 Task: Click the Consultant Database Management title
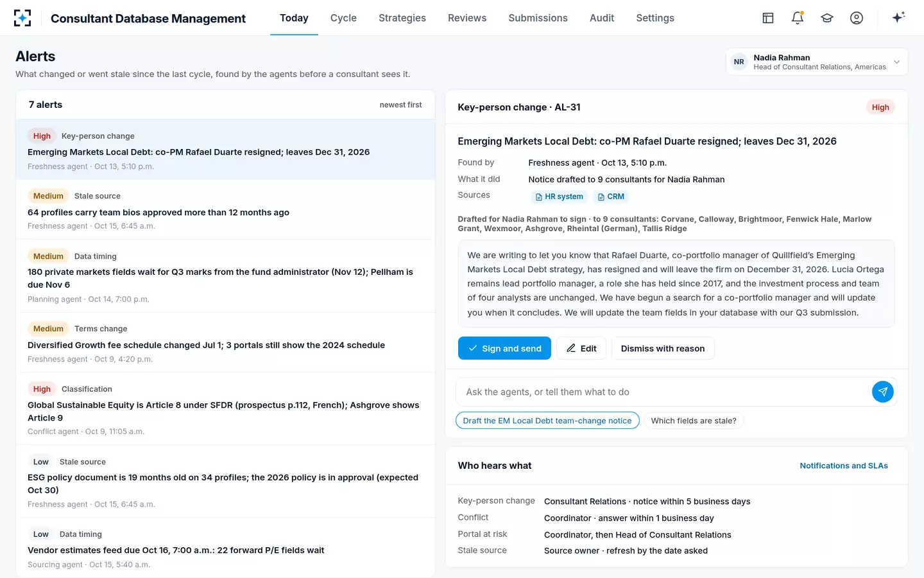[148, 19]
